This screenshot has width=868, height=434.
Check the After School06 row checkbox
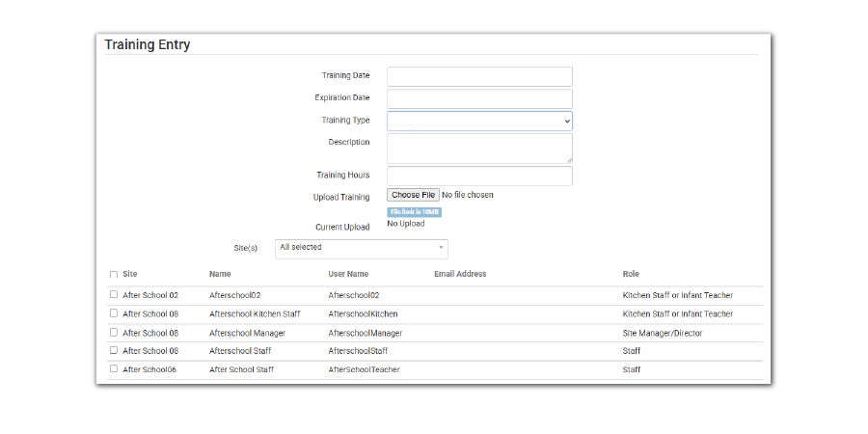[114, 369]
